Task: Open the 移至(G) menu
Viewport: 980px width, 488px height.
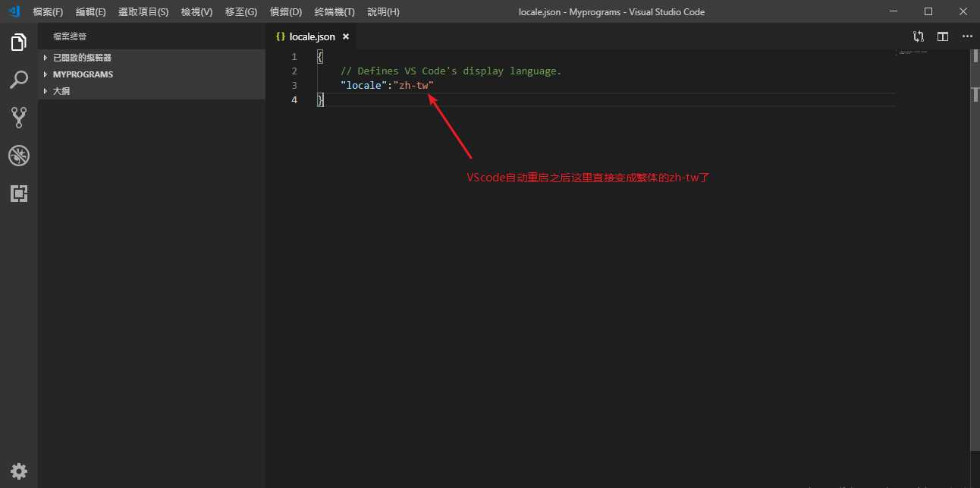Action: [x=241, y=12]
